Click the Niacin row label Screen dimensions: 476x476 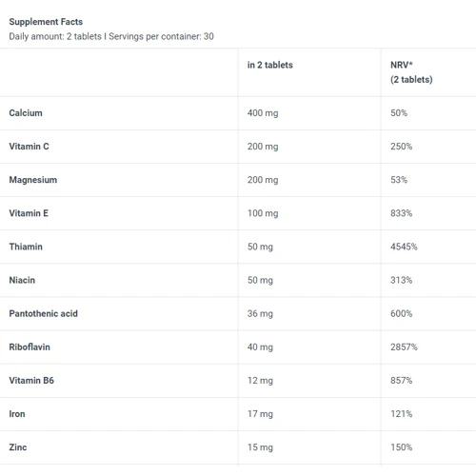pos(22,280)
